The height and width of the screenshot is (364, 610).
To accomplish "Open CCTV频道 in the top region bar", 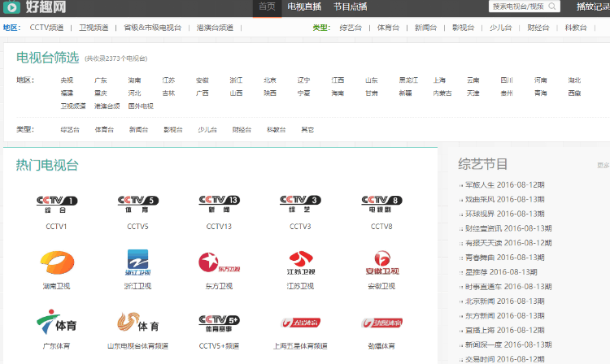I will pos(46,28).
